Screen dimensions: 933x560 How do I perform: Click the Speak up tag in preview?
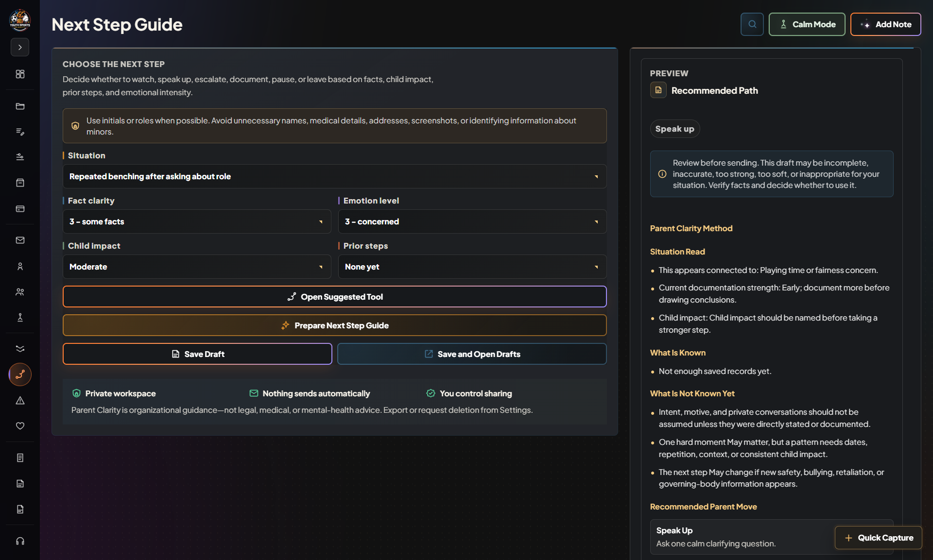coord(674,129)
